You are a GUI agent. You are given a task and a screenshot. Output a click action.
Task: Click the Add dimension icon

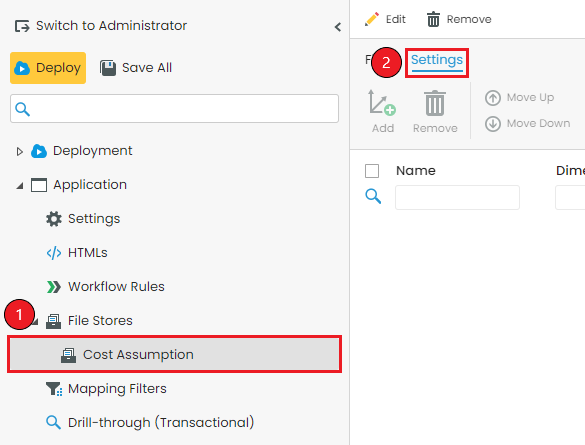tap(382, 103)
